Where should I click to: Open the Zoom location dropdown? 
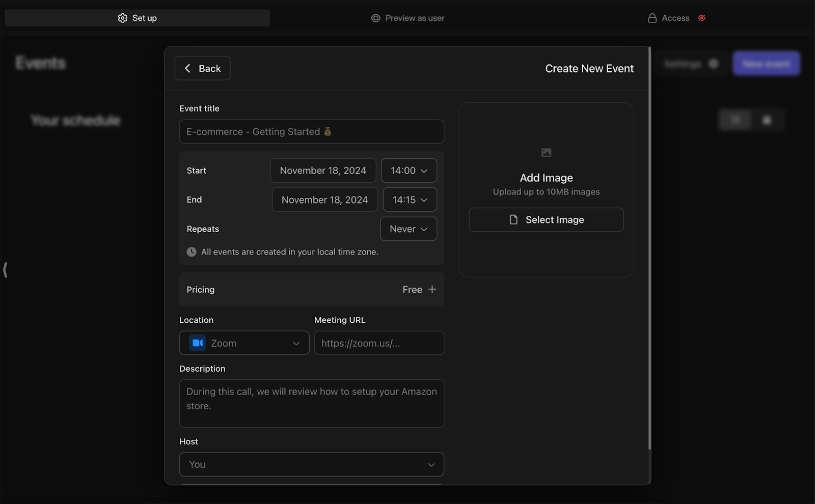pos(244,343)
